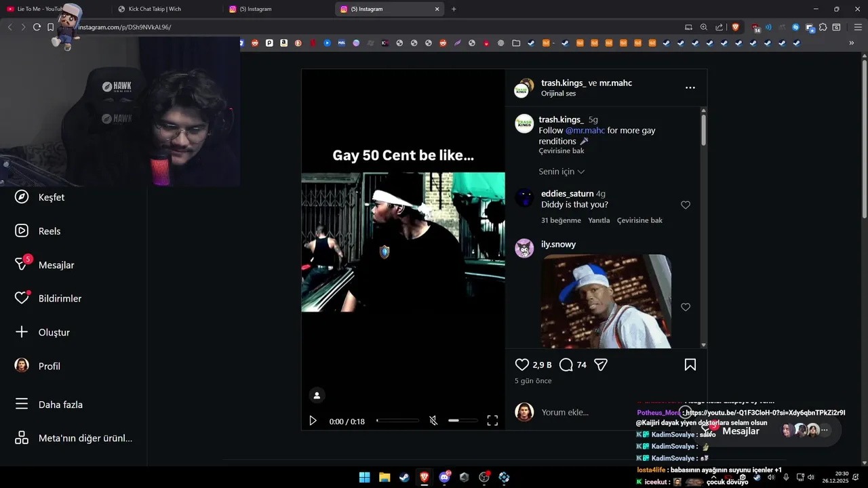Screen dimensions: 868x488
Task: Open mr.mahc profile in post header
Action: 616,83
